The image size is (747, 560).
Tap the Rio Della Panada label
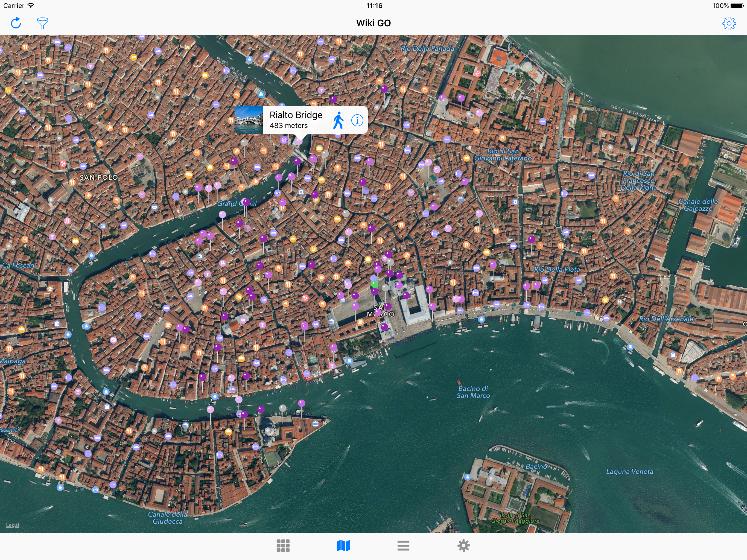coord(427,49)
